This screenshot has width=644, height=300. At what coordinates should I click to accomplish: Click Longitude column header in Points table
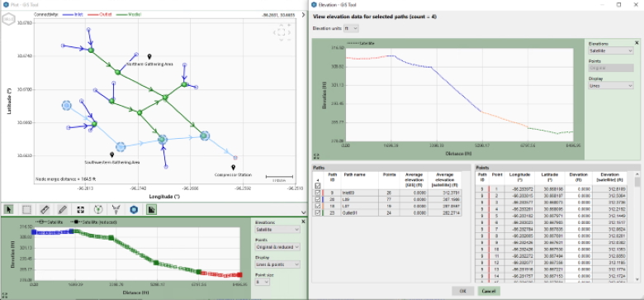pos(519,177)
